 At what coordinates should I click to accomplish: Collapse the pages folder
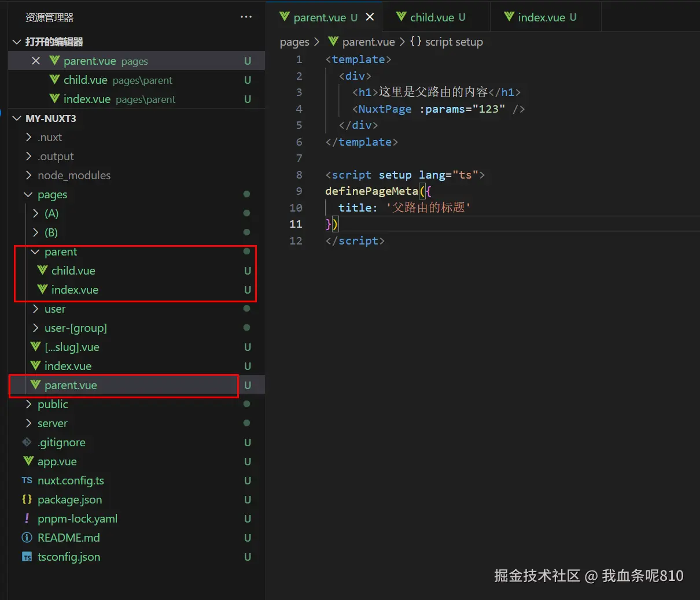pos(28,195)
